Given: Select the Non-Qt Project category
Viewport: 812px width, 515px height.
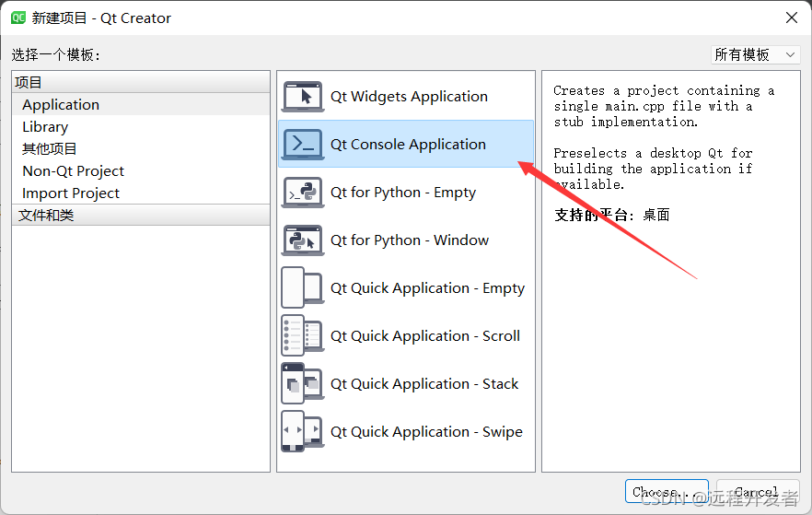Looking at the screenshot, I should point(141,171).
